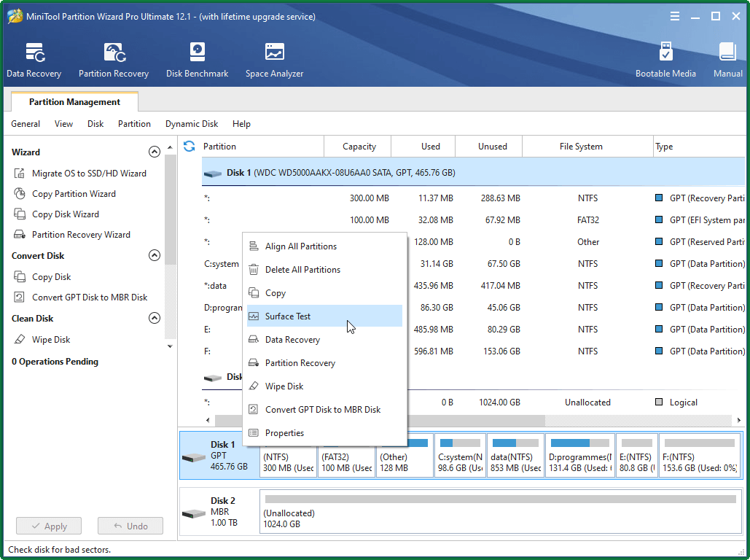Sort by the Used column header

point(423,147)
